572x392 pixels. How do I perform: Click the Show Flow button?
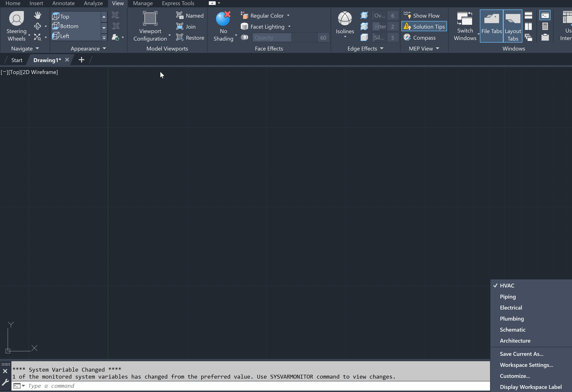coord(421,15)
